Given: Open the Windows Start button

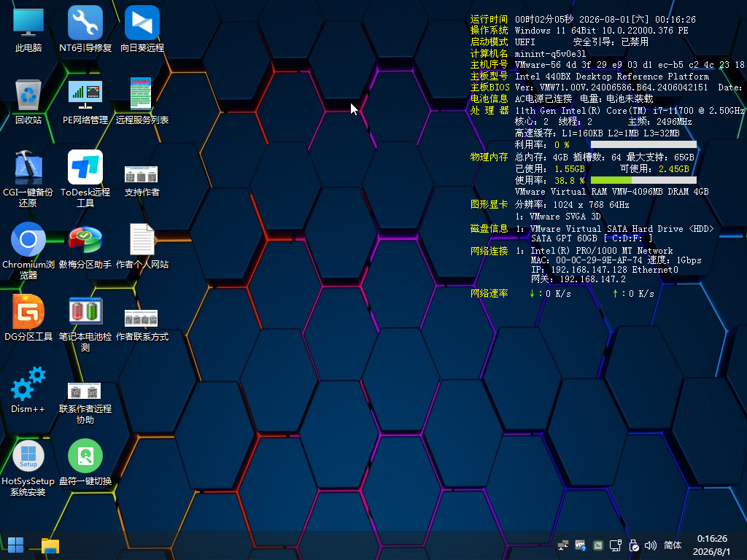Looking at the screenshot, I should pyautogui.click(x=16, y=545).
